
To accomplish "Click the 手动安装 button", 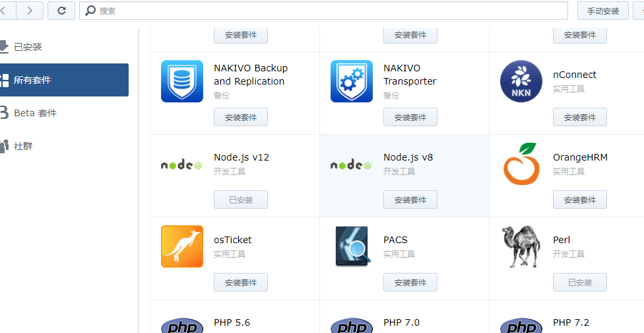I will tap(603, 11).
